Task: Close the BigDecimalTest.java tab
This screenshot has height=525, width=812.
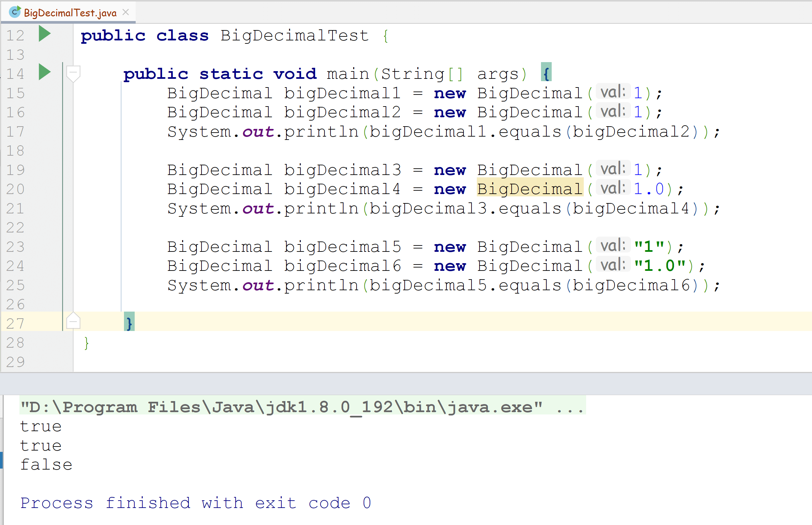Action: (126, 12)
